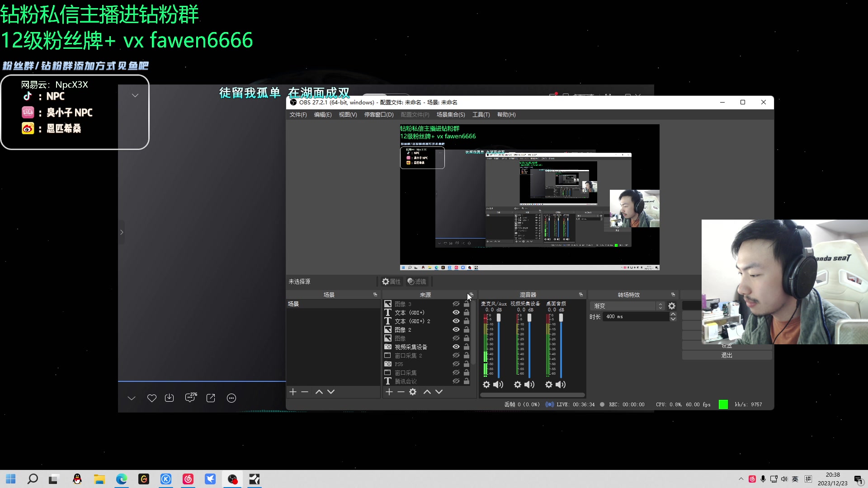Click the heart like icon in player

[x=152, y=398]
